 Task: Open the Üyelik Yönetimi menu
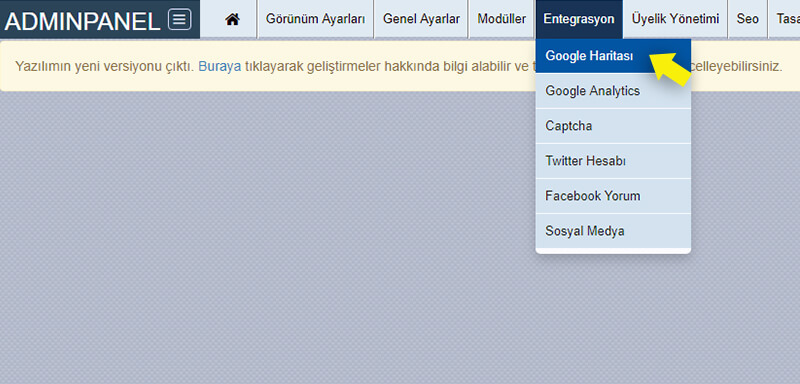tap(675, 19)
